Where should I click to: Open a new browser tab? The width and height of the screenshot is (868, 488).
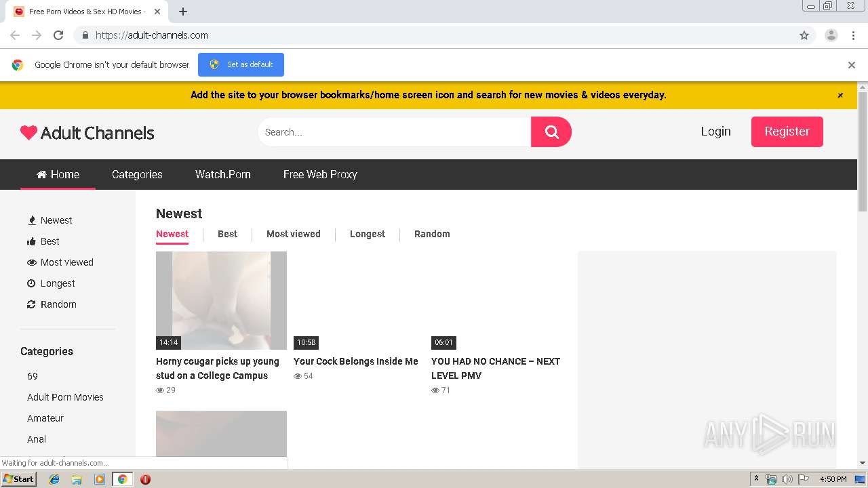tap(183, 12)
